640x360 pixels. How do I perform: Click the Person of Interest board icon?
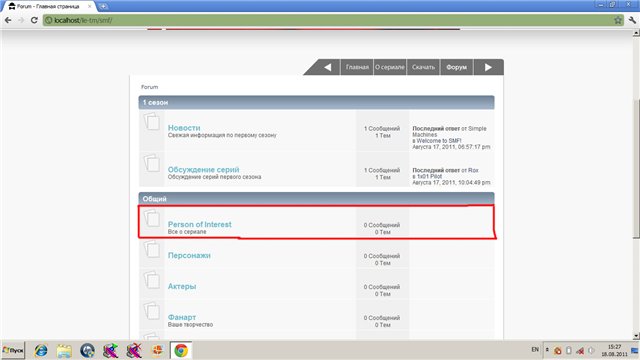(x=151, y=218)
